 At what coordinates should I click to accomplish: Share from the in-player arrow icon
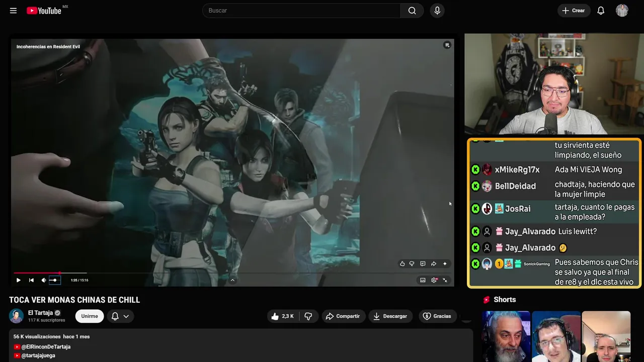434,263
